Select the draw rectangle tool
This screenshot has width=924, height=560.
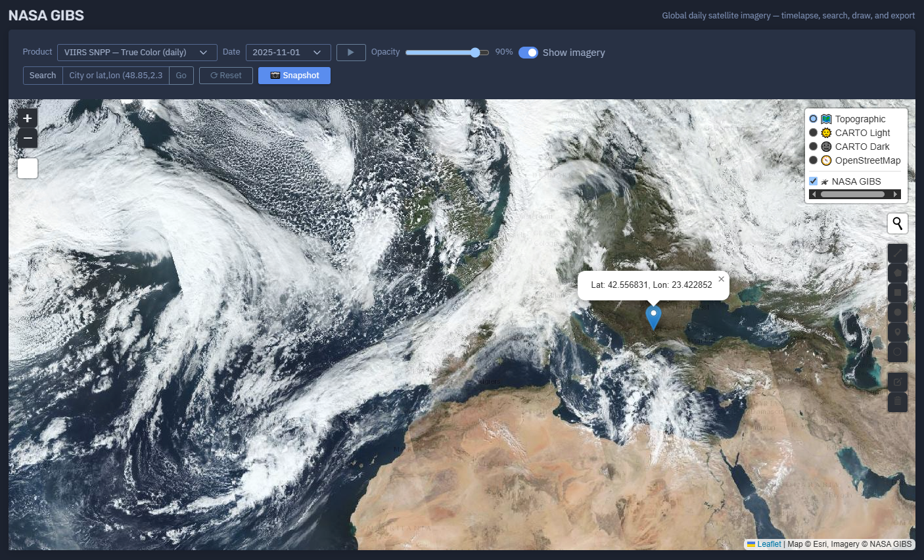(898, 292)
